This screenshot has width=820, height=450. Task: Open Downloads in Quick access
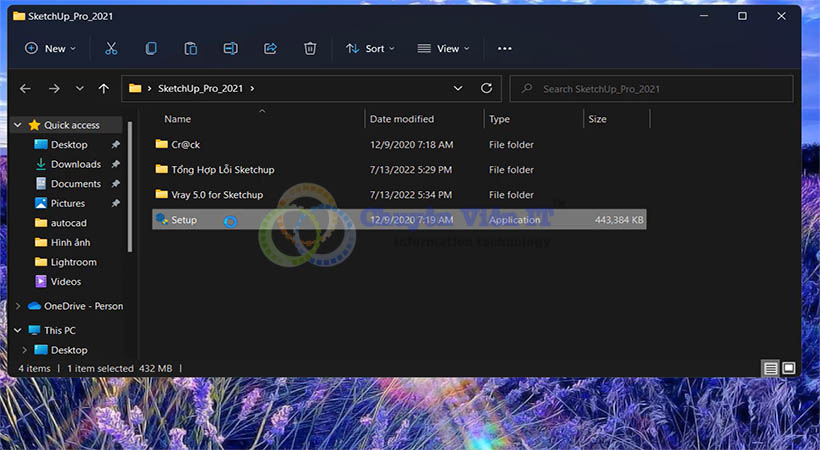coord(75,164)
